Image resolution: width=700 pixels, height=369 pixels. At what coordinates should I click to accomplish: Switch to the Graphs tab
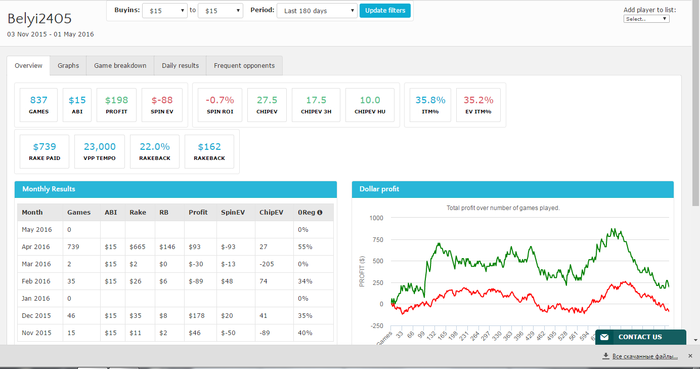[x=68, y=66]
